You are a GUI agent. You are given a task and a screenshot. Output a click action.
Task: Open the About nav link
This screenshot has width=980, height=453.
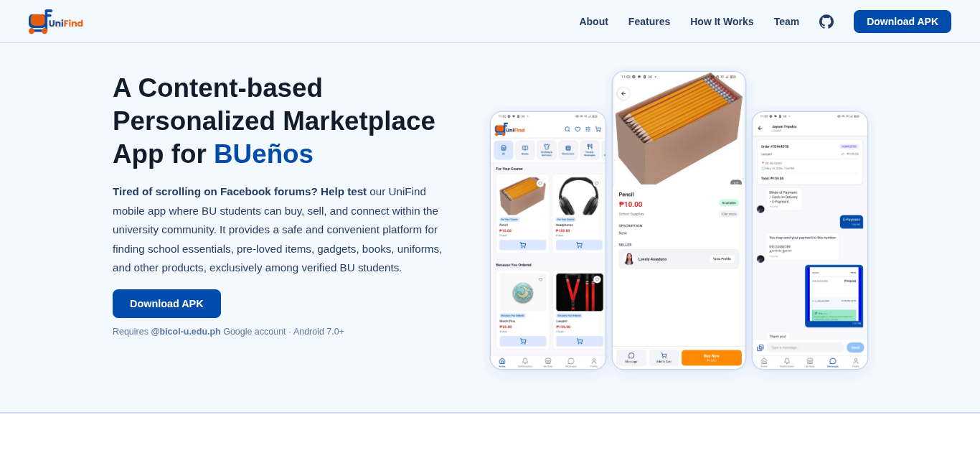pyautogui.click(x=594, y=22)
